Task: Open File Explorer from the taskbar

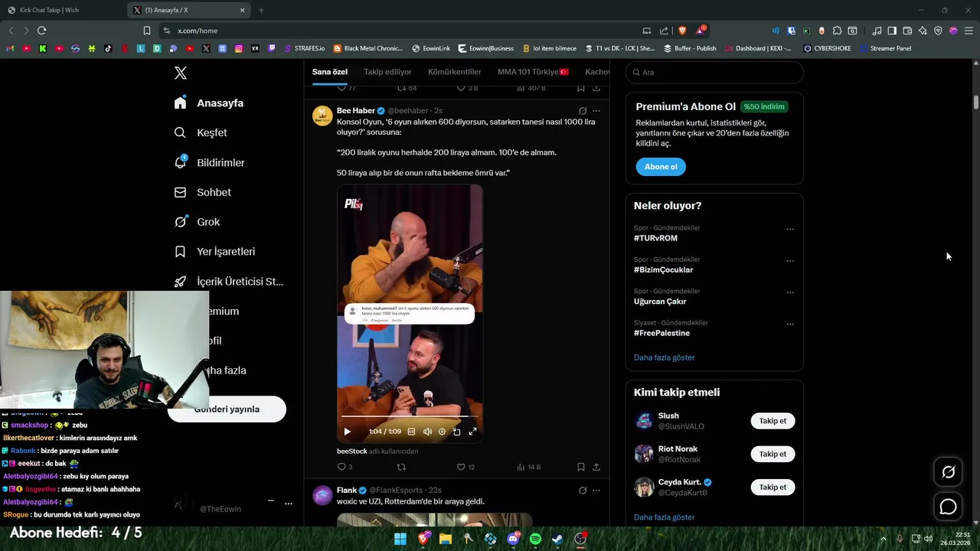Action: point(446,539)
